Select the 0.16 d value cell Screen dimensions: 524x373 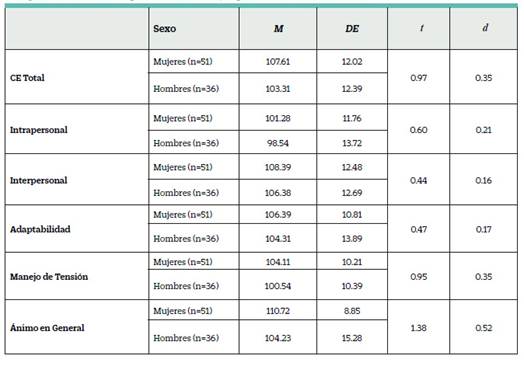[484, 180]
